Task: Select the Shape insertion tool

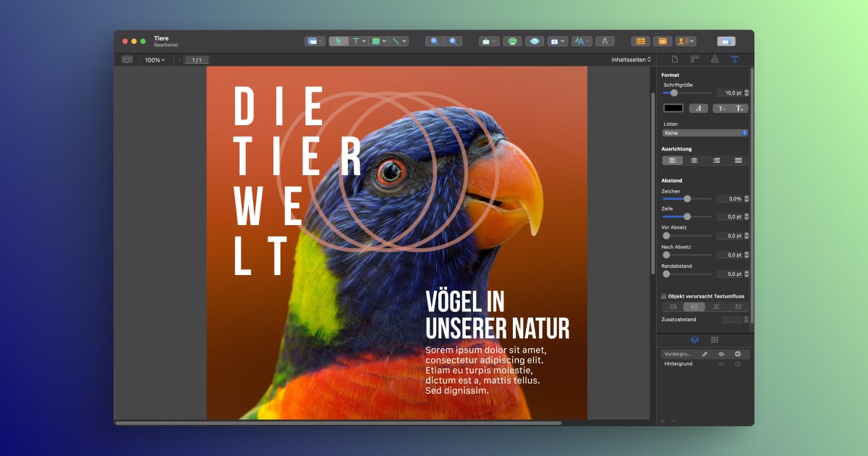Action: tap(375, 41)
